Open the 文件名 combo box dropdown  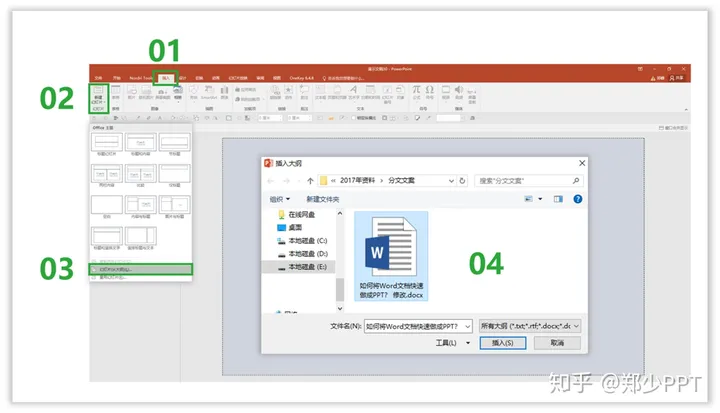pyautogui.click(x=467, y=326)
